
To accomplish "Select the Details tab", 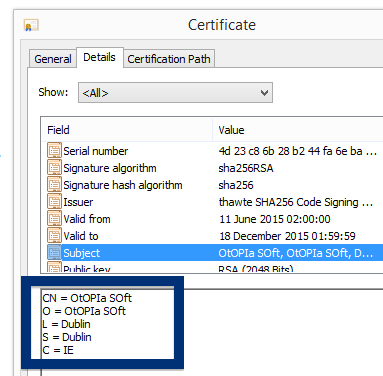I will click(99, 57).
